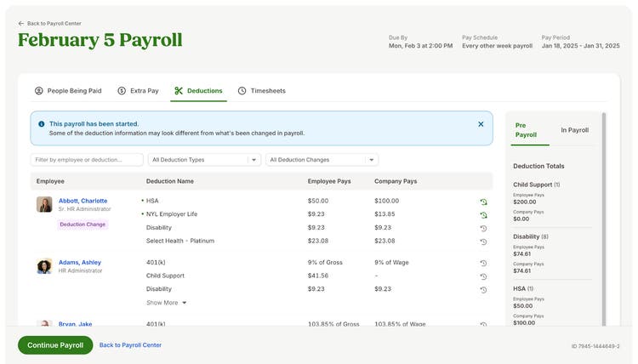Open the All Deduction Changes dropdown
638x364 pixels.
click(322, 160)
